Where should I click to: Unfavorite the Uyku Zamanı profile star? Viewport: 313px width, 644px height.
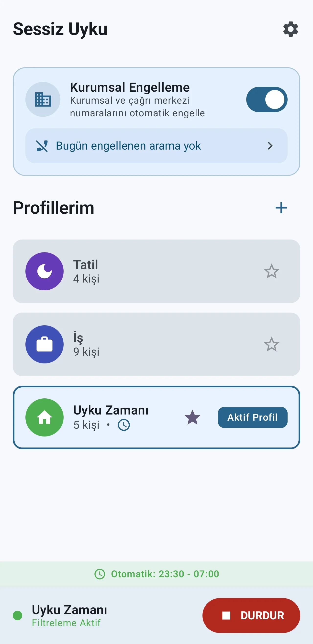pyautogui.click(x=192, y=417)
